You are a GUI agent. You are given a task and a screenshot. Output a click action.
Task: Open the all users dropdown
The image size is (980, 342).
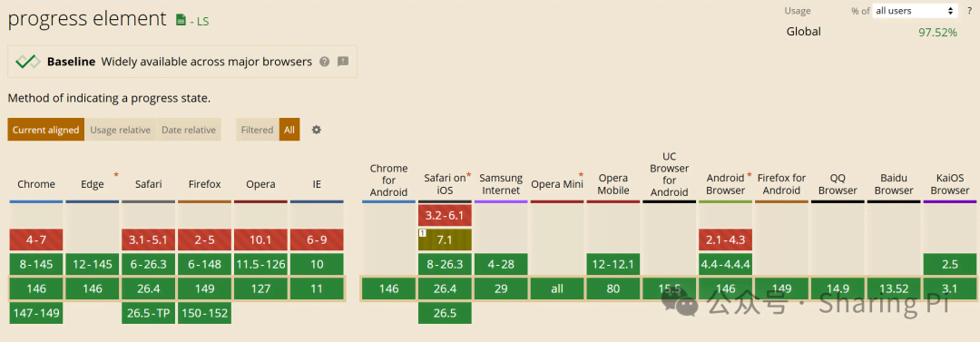point(915,11)
